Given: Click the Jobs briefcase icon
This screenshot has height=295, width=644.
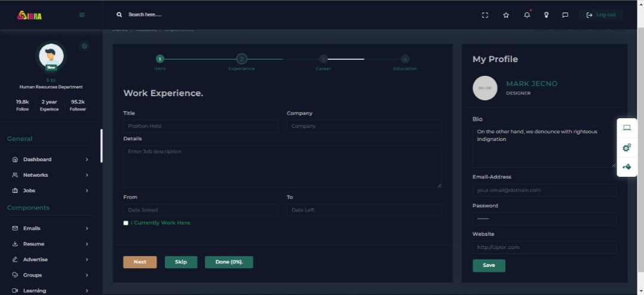Looking at the screenshot, I should point(15,190).
